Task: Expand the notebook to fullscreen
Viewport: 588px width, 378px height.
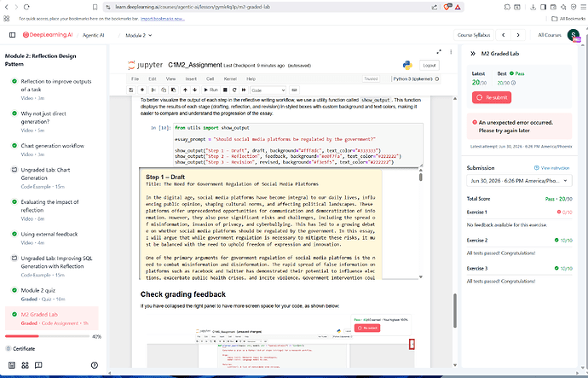Action: pyautogui.click(x=439, y=52)
